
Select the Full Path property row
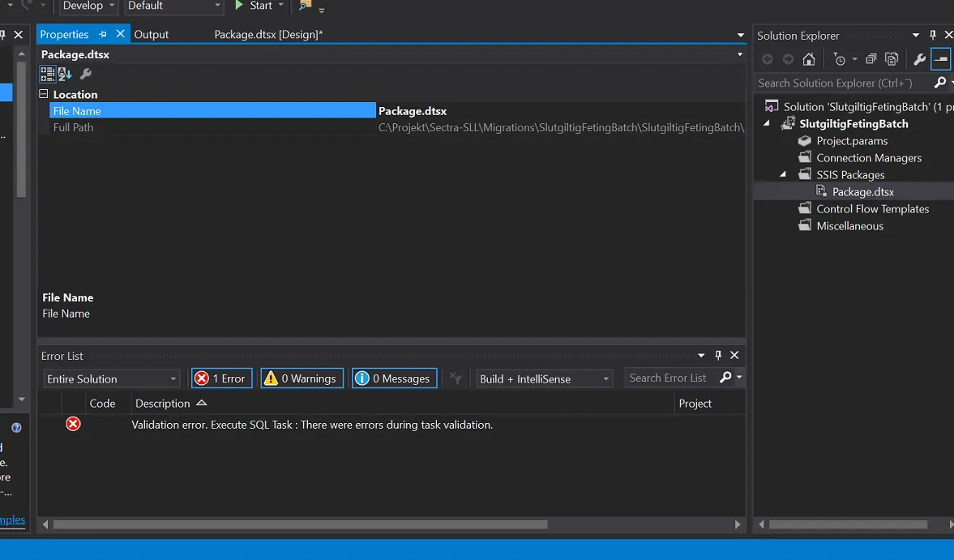[396, 127]
